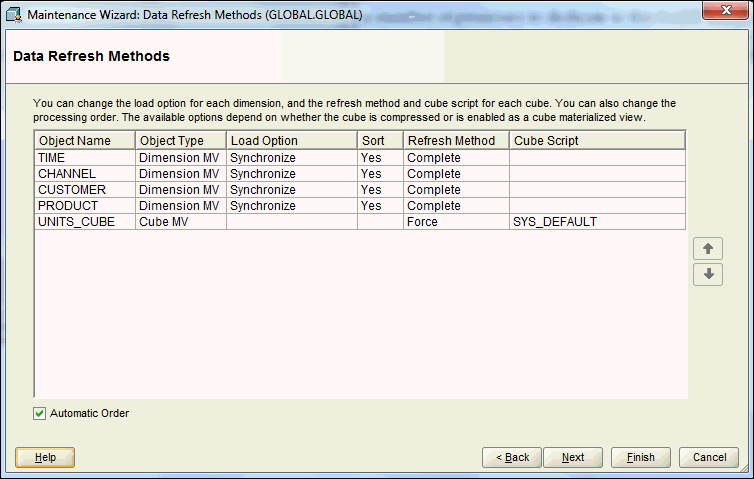Uncheck the Automatic Order checkbox
The height and width of the screenshot is (479, 754).
40,413
